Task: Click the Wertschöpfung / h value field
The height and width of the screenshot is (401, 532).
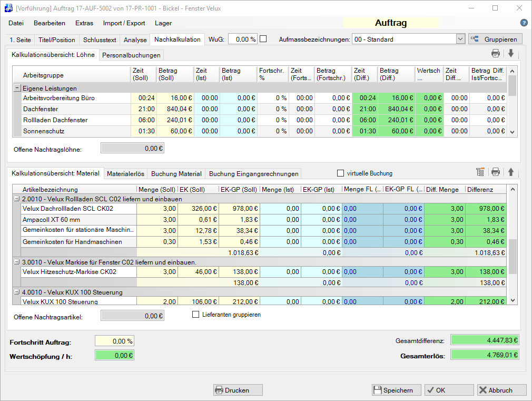Action: 115,355
